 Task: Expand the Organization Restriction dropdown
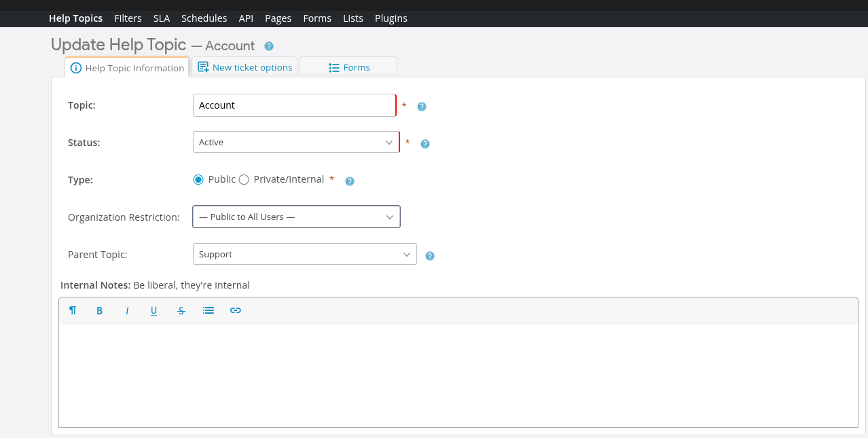click(x=296, y=217)
